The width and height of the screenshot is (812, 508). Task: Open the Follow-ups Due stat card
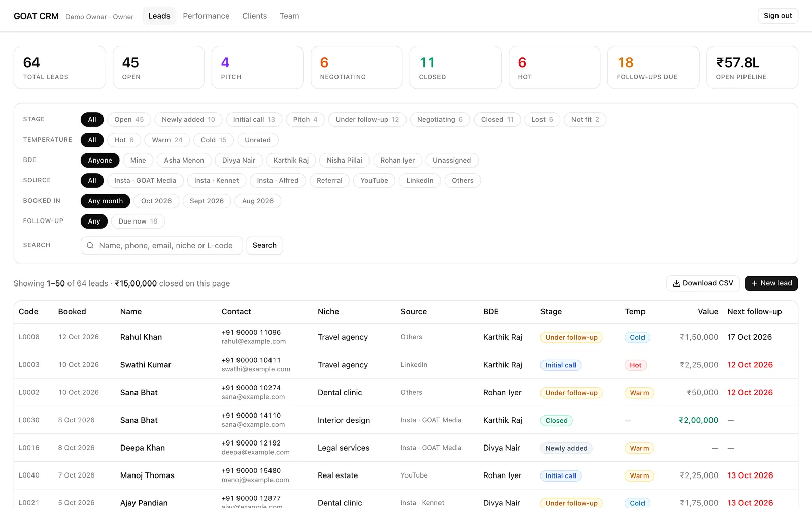tap(653, 68)
